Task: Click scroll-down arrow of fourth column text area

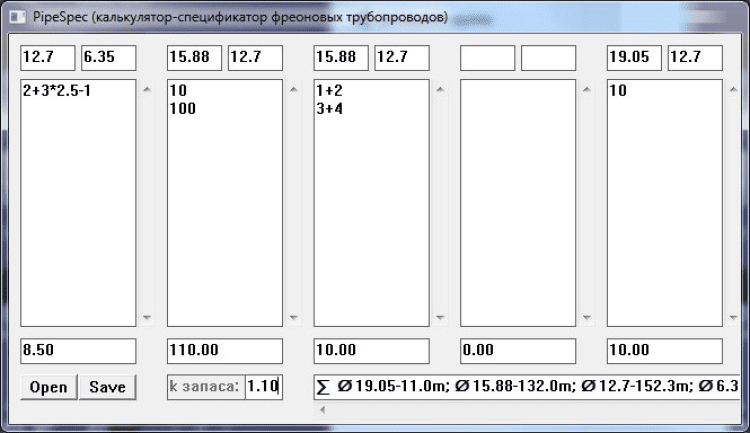Action: click(587, 317)
